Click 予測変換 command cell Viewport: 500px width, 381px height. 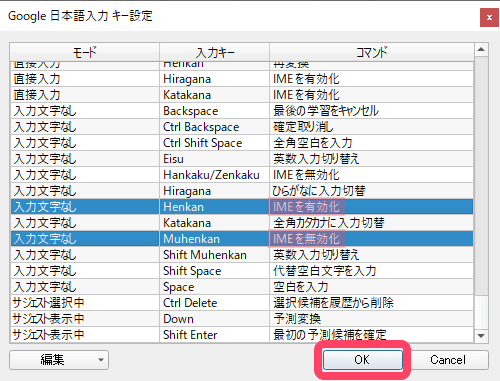(371, 319)
